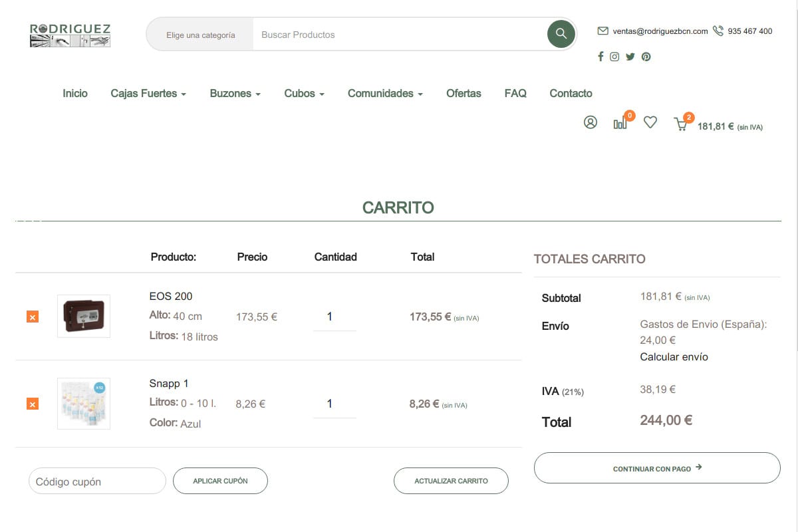Click the TOTALES CARRITO heading
The width and height of the screenshot is (798, 532).
click(590, 259)
